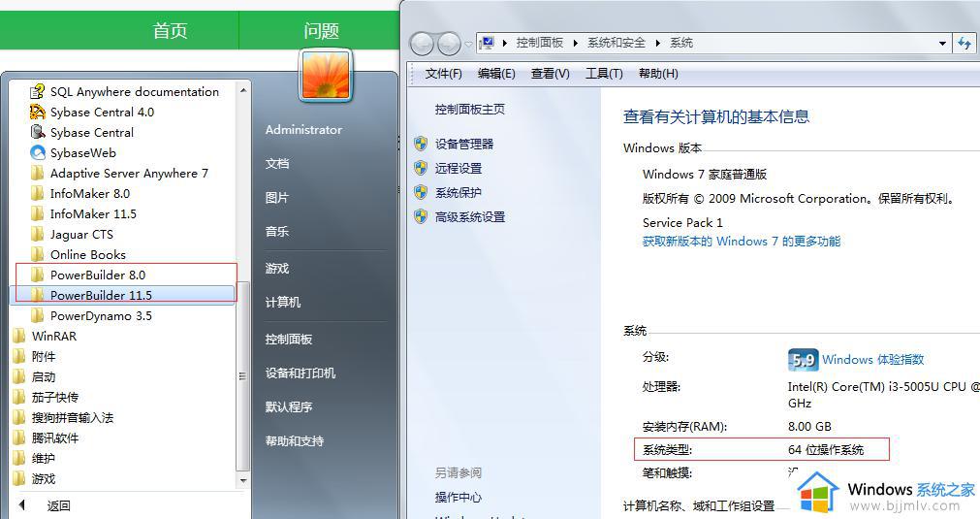Open Administrator user folder
The width and height of the screenshot is (980, 519).
(x=303, y=129)
